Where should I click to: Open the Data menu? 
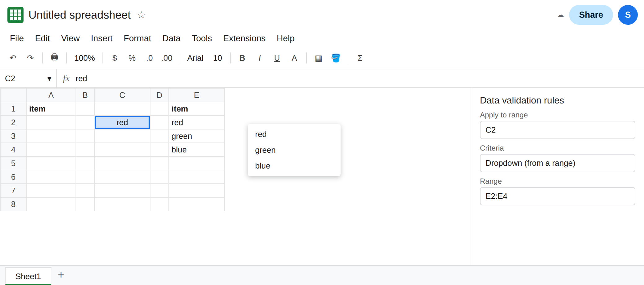171,38
